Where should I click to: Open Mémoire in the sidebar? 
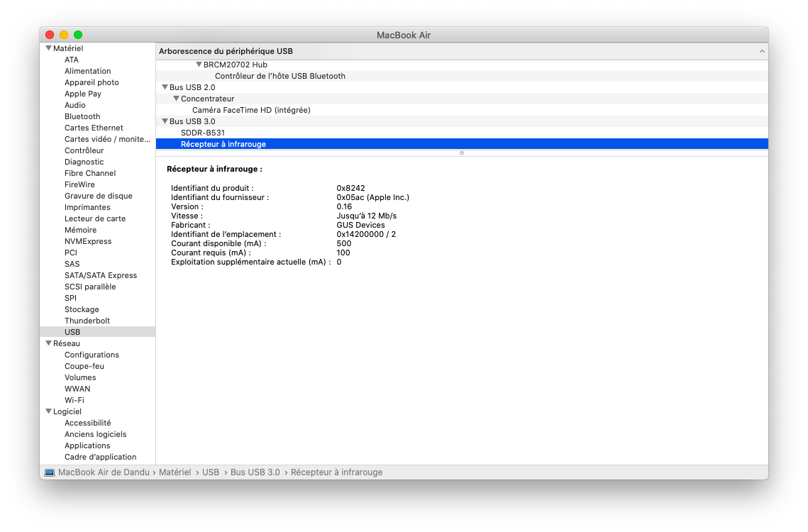click(80, 229)
